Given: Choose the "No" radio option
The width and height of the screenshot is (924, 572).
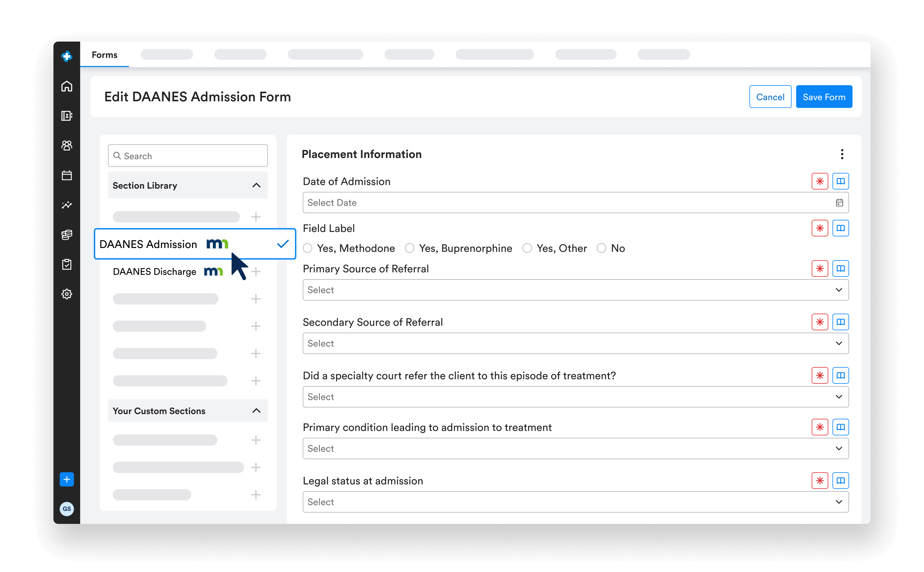Looking at the screenshot, I should click(601, 248).
